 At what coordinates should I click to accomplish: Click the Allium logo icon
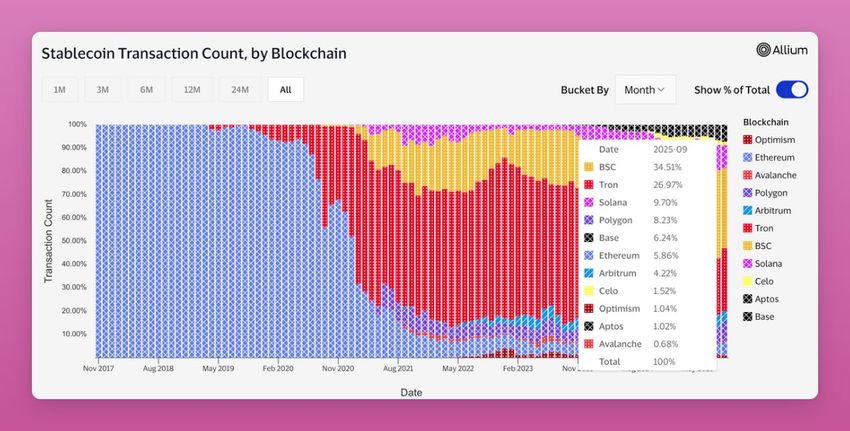(x=763, y=50)
